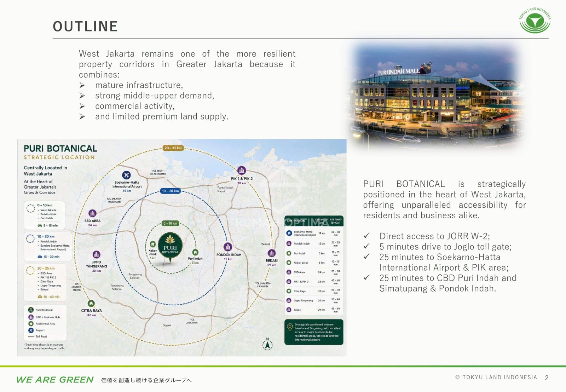Click the Toll Road legend color line
The image size is (566, 392).
point(31,336)
